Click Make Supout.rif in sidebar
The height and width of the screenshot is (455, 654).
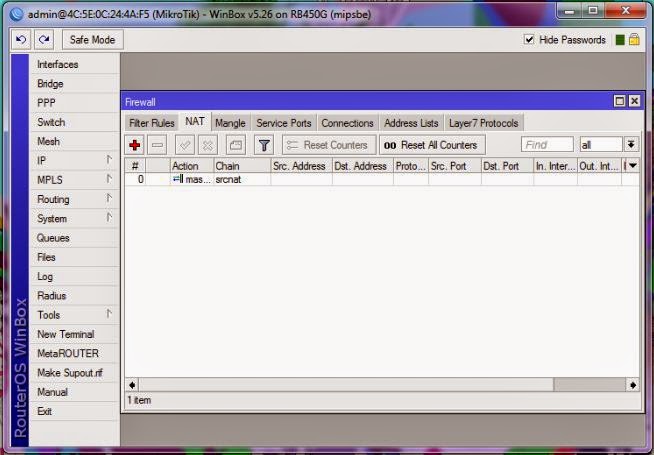click(x=75, y=372)
